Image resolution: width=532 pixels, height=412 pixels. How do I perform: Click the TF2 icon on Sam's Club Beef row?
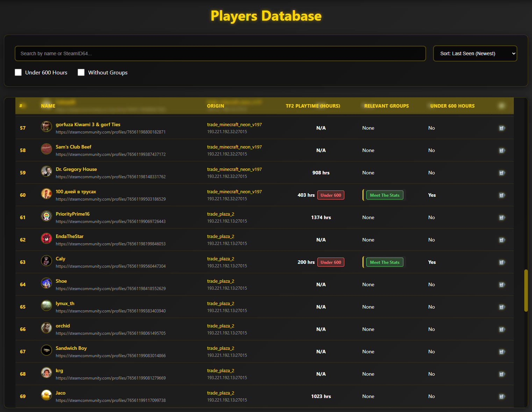tap(502, 150)
